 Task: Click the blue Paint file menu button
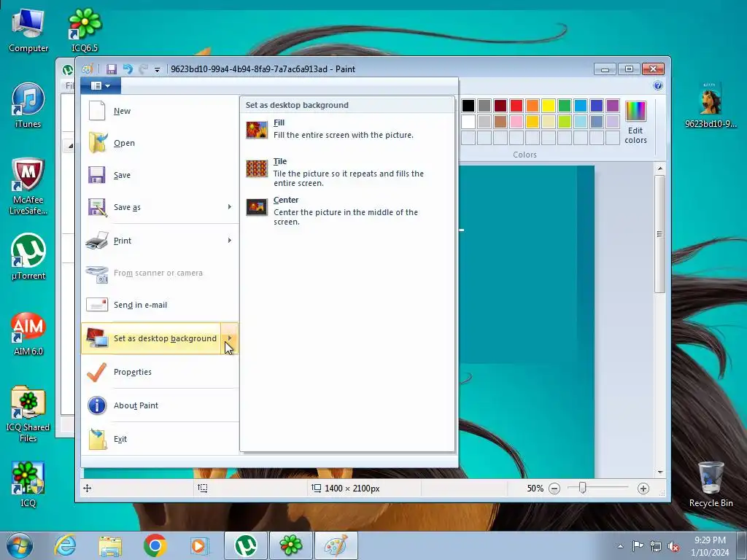[101, 86]
